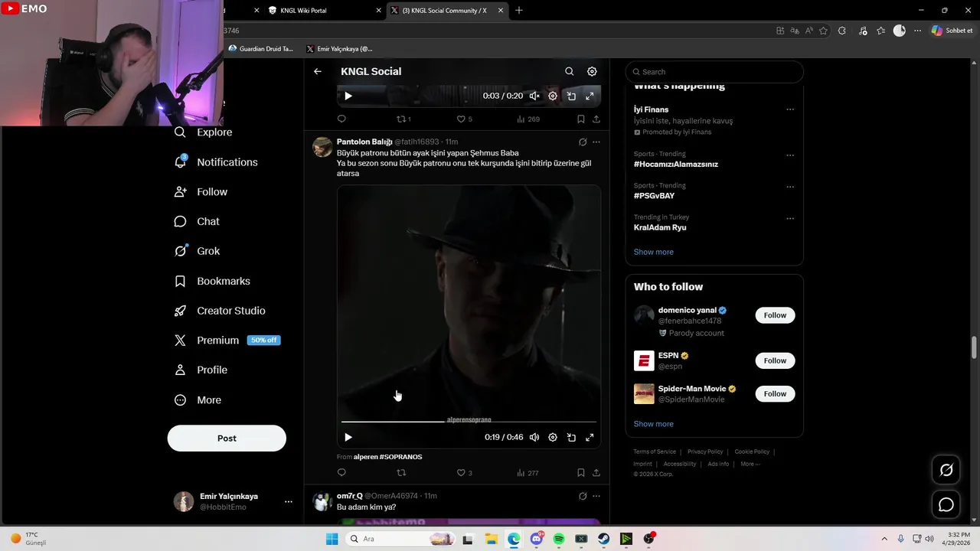
Task: Reply to Pantolon Balığı's post
Action: point(341,473)
